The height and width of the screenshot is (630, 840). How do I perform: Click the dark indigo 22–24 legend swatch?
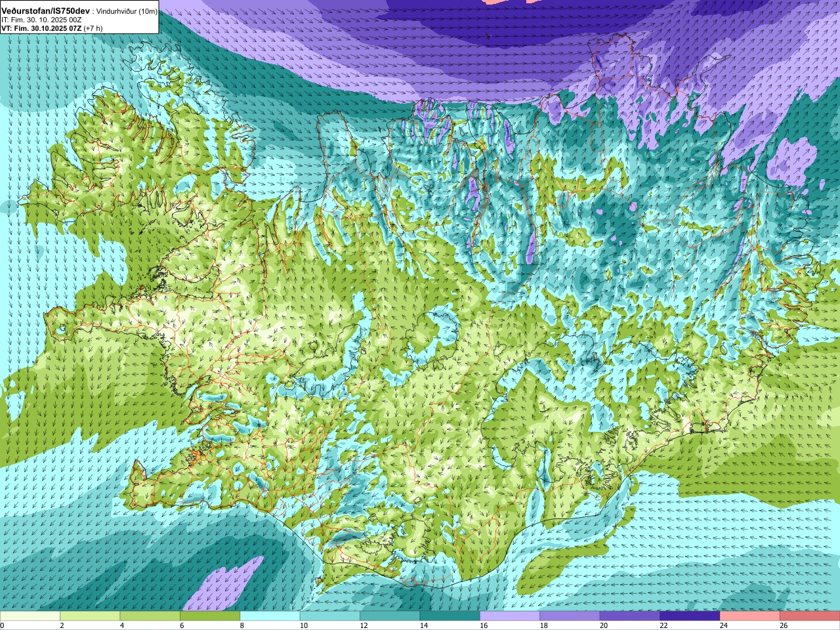690,616
